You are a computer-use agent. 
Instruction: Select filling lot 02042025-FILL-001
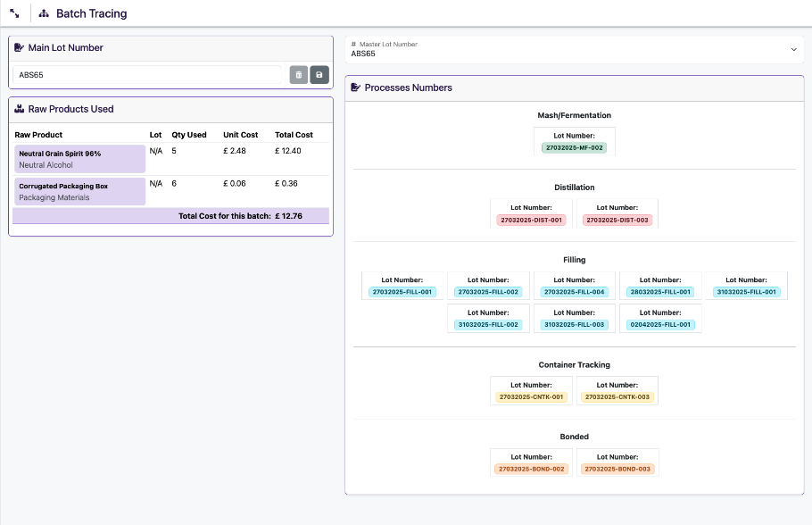(660, 325)
